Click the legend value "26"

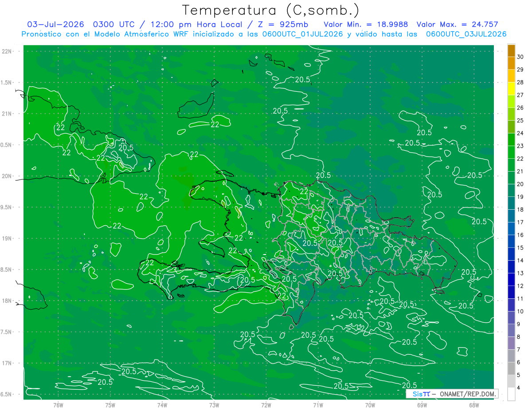[520, 108]
